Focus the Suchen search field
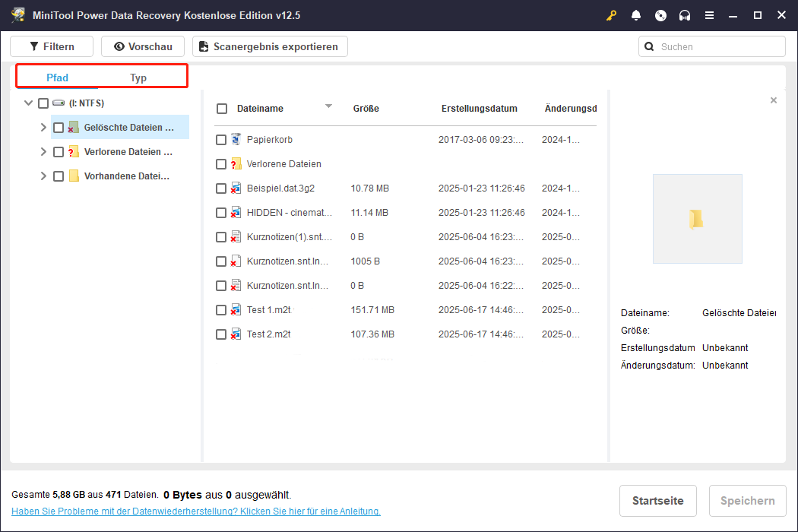798x532 pixels. (x=711, y=46)
